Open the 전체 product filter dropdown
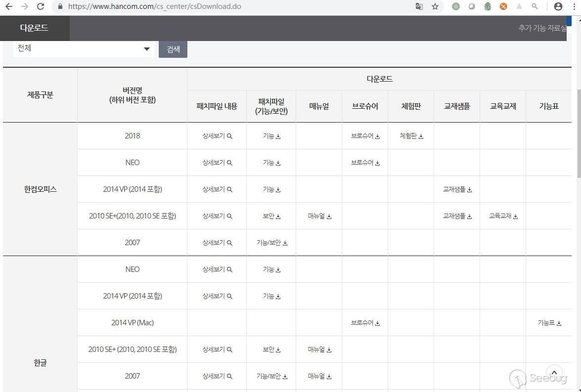The width and height of the screenshot is (581, 392). point(84,48)
